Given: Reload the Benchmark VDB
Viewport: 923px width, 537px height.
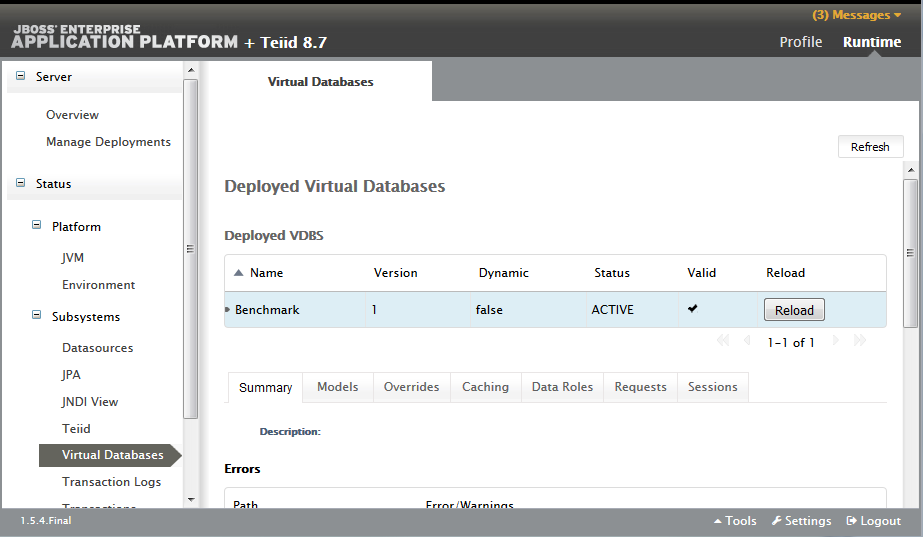Looking at the screenshot, I should tap(794, 310).
